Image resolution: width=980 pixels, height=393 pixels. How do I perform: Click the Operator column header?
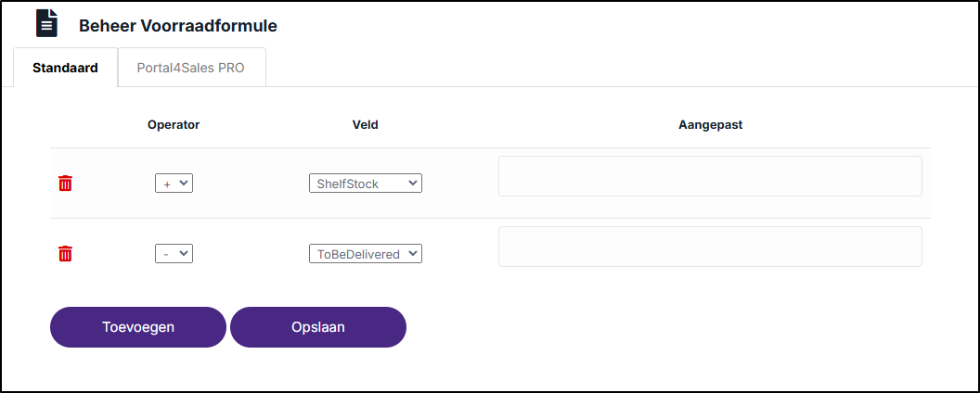[174, 125]
